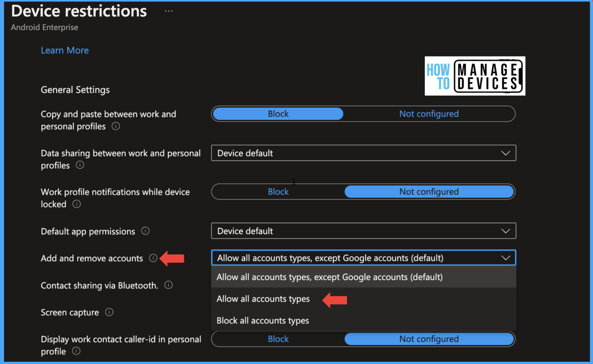Open the ellipsis menu next to Device restrictions
Viewport: 593px width, 364px height.
click(169, 11)
